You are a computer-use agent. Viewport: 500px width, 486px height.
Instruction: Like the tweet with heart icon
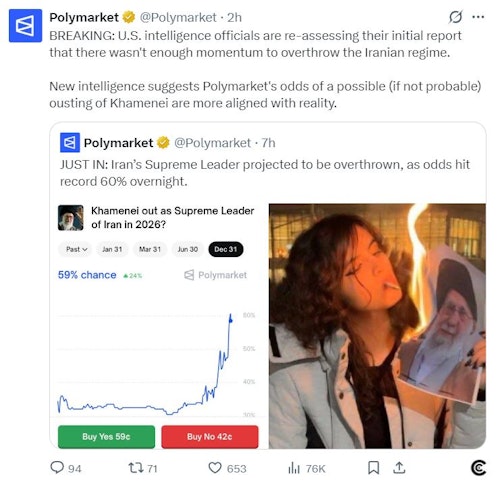[x=215, y=468]
